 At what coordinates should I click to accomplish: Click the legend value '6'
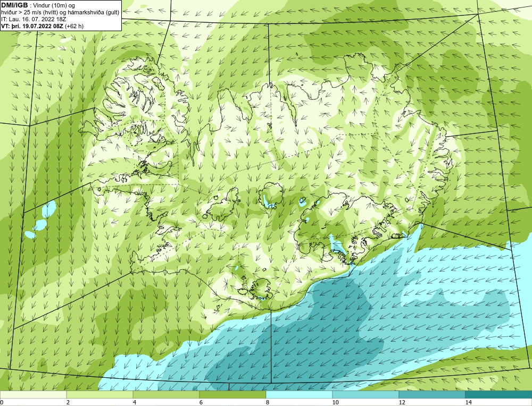click(x=201, y=402)
